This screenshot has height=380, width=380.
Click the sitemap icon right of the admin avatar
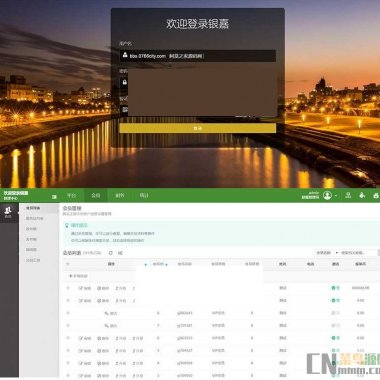click(x=348, y=195)
